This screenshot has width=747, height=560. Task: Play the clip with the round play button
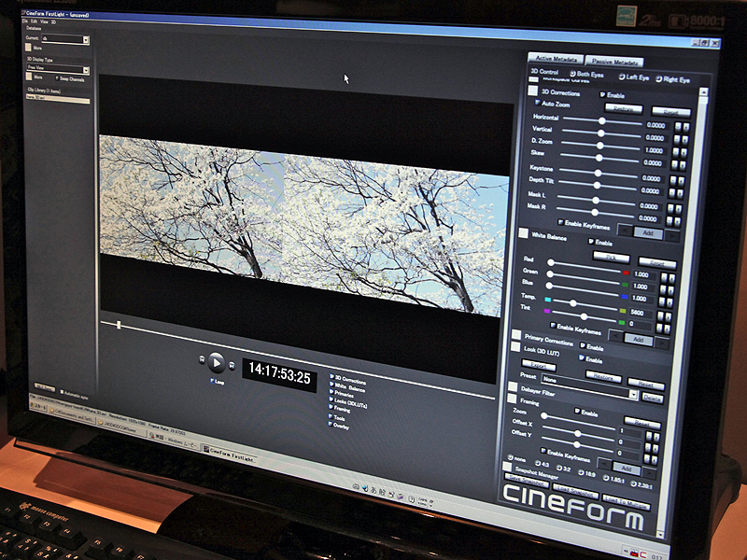tap(217, 363)
